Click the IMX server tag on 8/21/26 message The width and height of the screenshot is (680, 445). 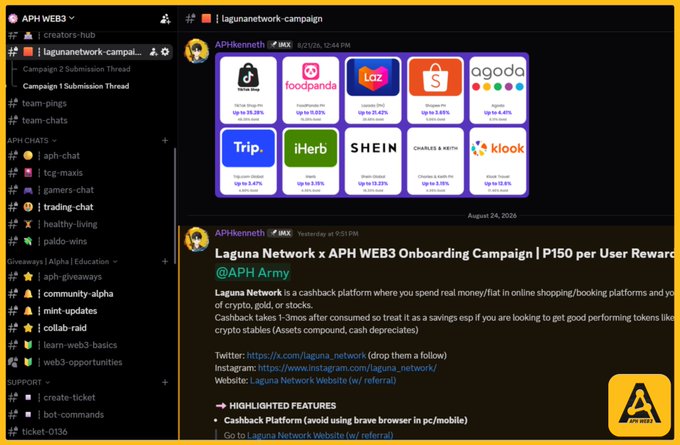[x=280, y=45]
